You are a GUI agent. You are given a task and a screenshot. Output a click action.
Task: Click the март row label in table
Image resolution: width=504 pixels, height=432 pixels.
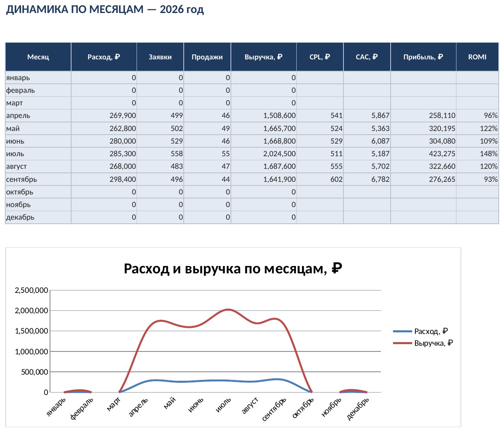click(x=38, y=103)
